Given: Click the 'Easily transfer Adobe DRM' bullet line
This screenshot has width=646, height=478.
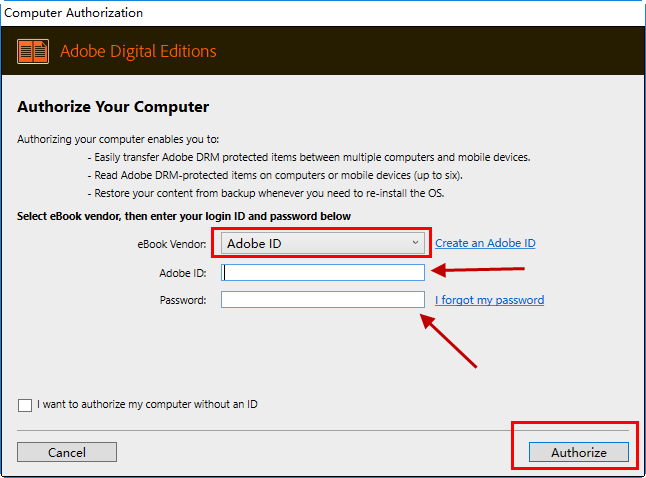Looking at the screenshot, I should coord(309,157).
